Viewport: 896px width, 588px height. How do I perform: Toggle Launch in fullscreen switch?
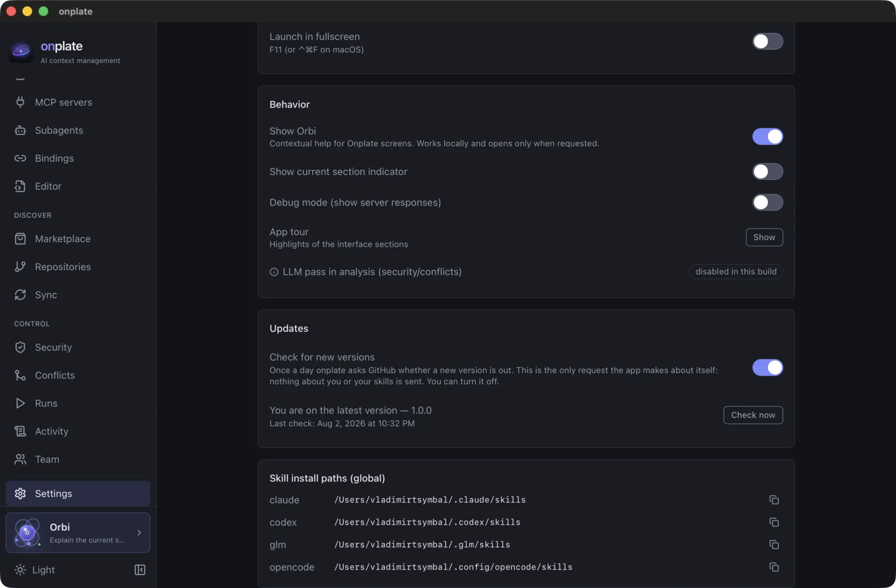[768, 41]
